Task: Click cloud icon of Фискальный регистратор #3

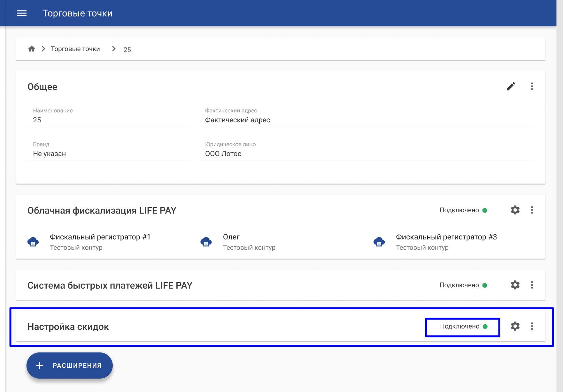Action: (x=379, y=242)
